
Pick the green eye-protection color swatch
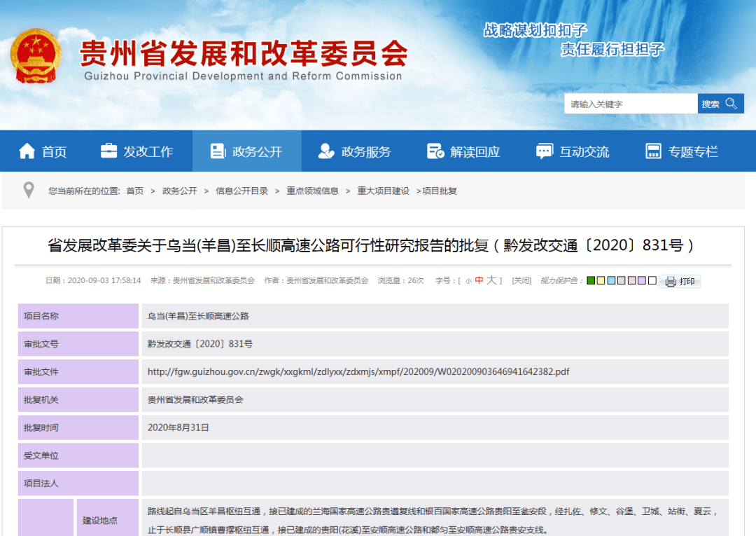click(591, 281)
